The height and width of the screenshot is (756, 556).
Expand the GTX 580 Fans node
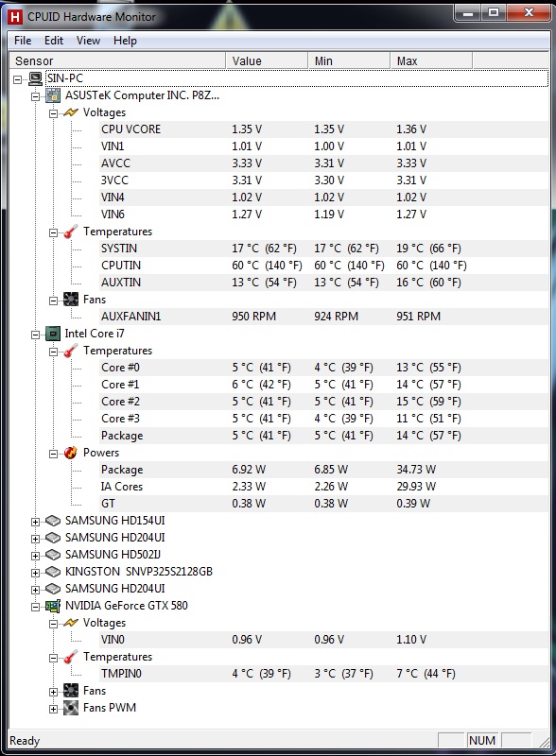tap(53, 692)
